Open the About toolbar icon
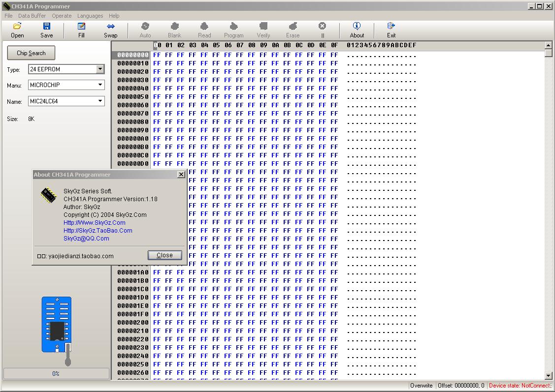 coord(357,30)
